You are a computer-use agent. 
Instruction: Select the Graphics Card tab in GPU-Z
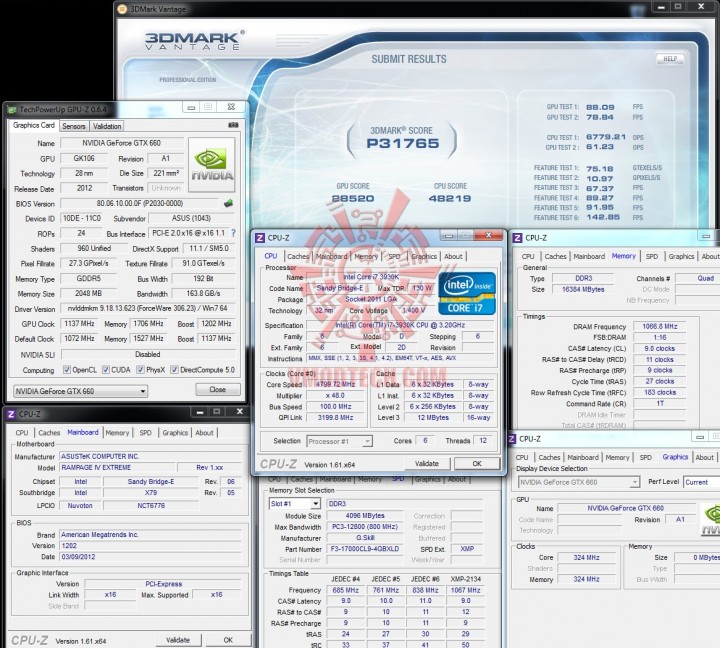(34, 125)
